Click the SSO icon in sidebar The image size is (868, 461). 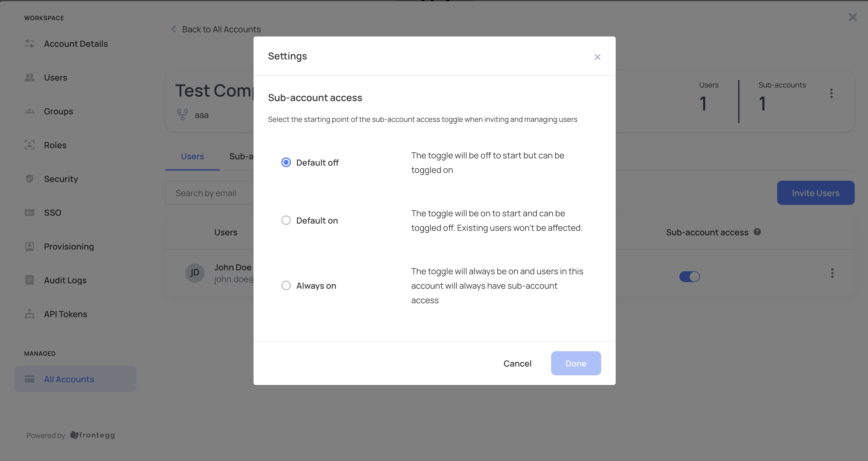(29, 212)
